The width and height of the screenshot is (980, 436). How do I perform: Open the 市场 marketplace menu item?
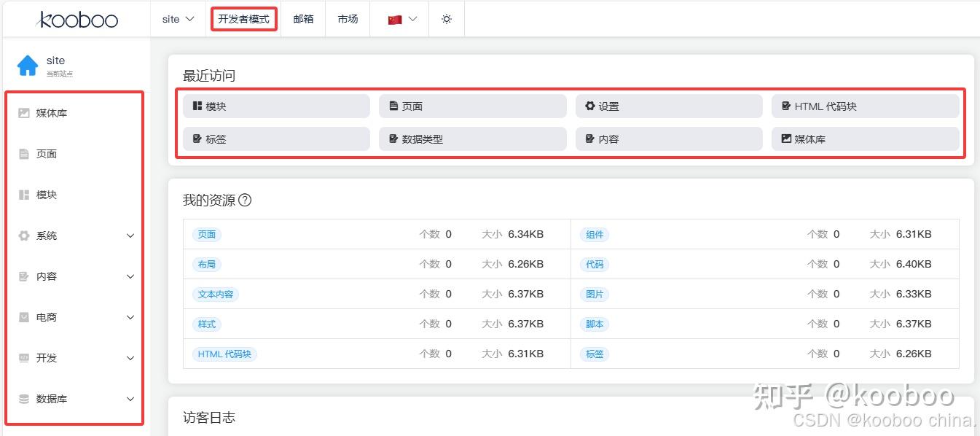[x=348, y=19]
